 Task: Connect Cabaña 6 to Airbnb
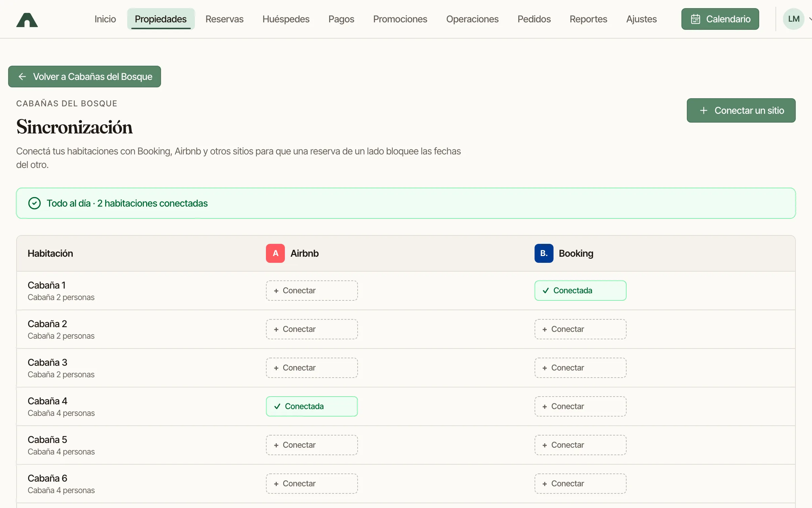tap(312, 484)
